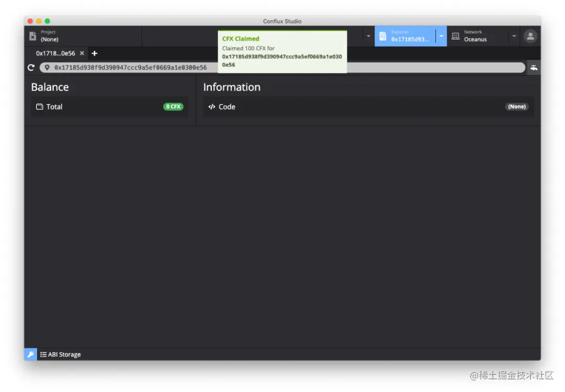Viewport: 565px width, 392px height.
Task: Click the Information heading
Action: 232,87
